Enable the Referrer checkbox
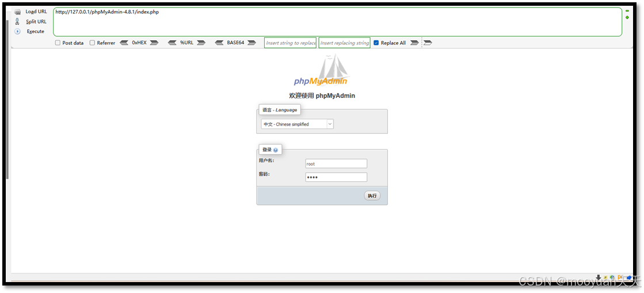Image resolution: width=644 pixels, height=293 pixels. pos(93,43)
